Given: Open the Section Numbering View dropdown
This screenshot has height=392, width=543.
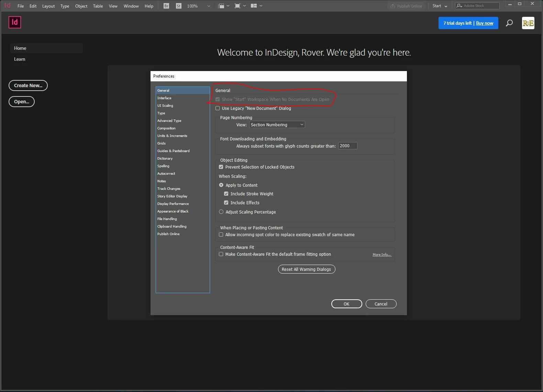Looking at the screenshot, I should point(277,125).
